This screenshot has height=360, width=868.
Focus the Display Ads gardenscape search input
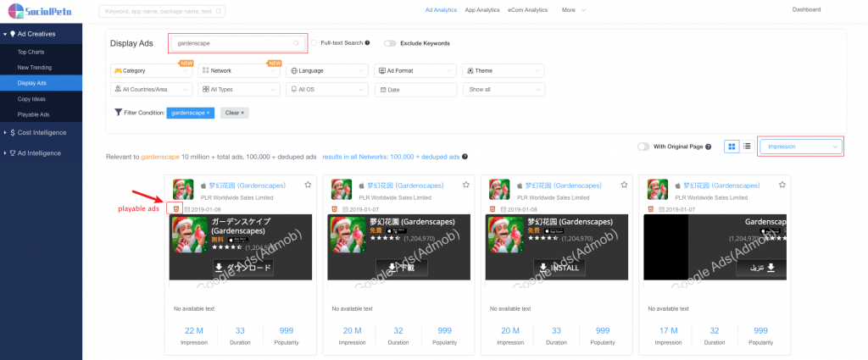[238, 43]
